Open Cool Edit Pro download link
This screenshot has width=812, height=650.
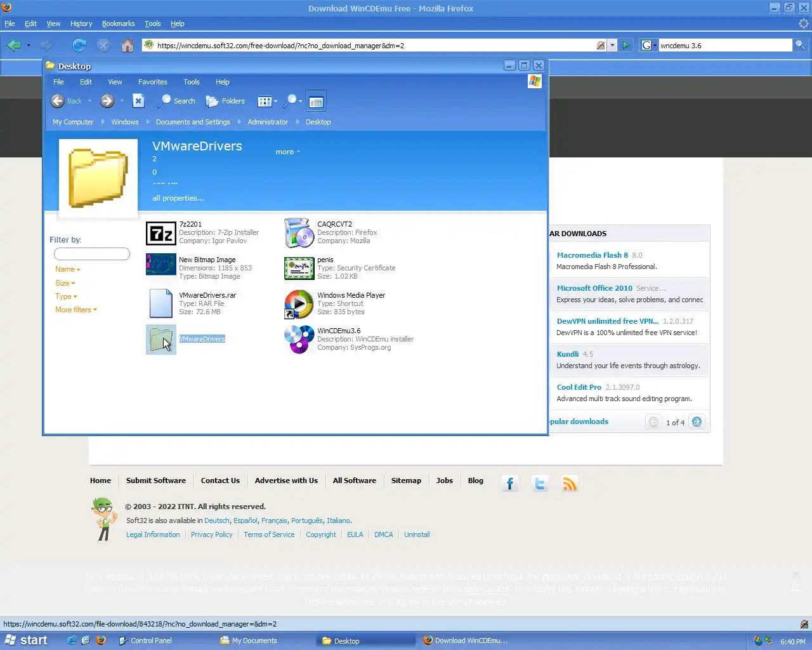[x=579, y=387]
